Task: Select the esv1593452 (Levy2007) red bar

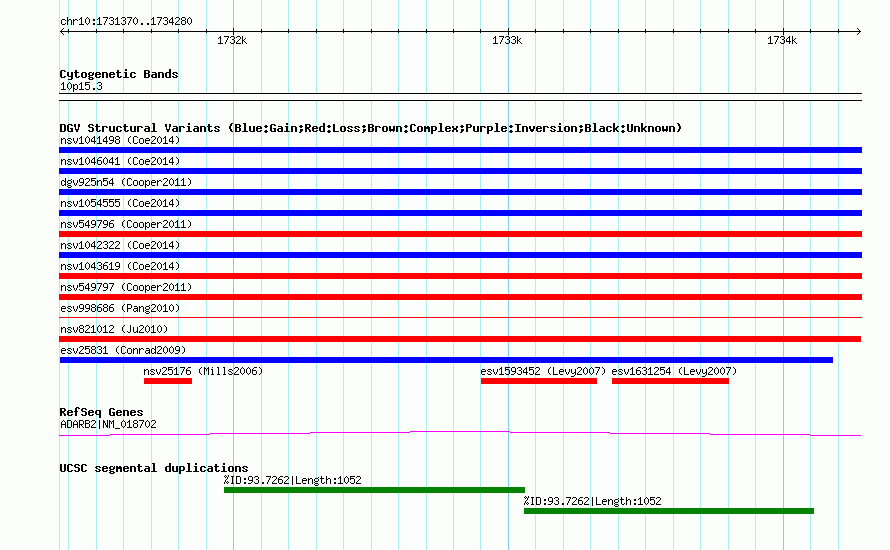Action: (539, 381)
